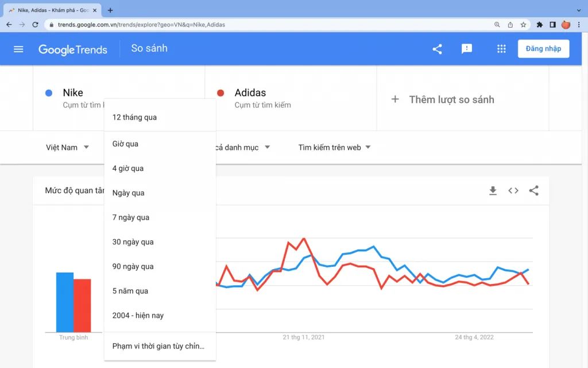
Task: Reload the Google Trends page
Action: pos(35,25)
